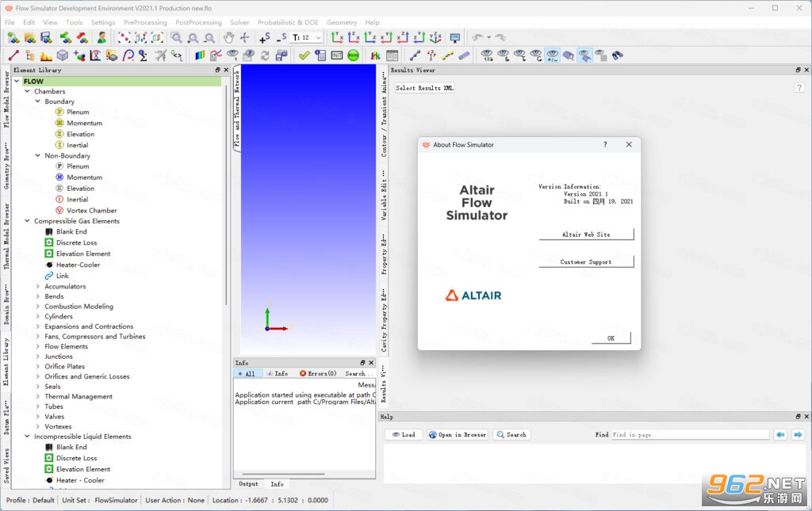The height and width of the screenshot is (511, 812).
Task: Click the green checkmark validate icon
Action: tap(304, 55)
